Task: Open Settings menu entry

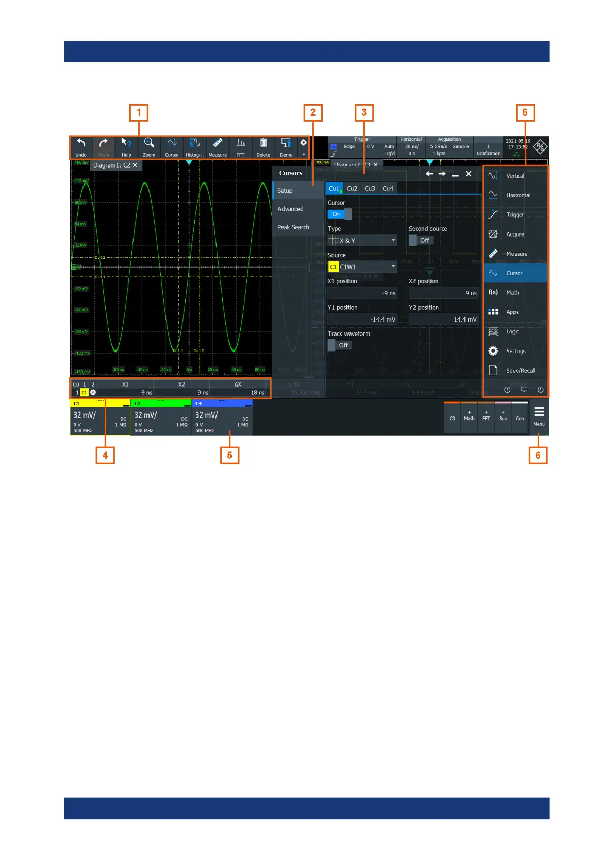Action: pyautogui.click(x=516, y=351)
